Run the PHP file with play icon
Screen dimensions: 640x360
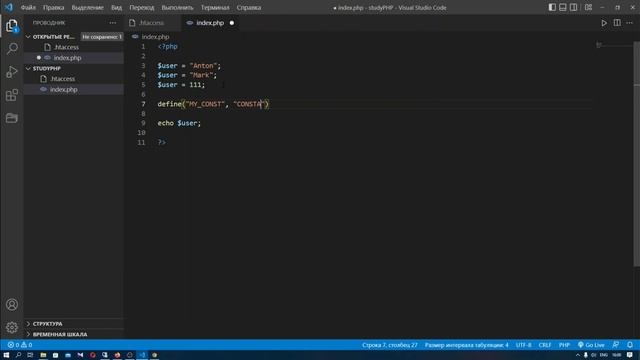[604, 23]
